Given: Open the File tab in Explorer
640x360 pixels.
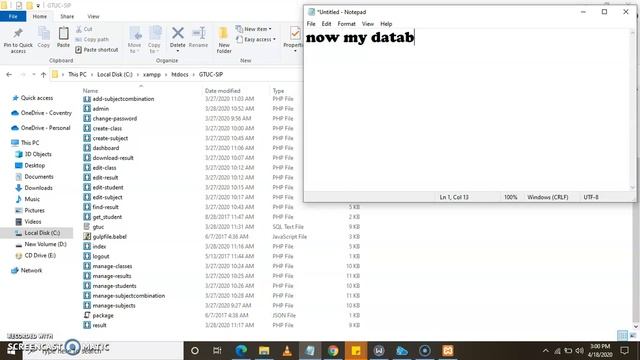Looking at the screenshot, I should click(x=13, y=16).
